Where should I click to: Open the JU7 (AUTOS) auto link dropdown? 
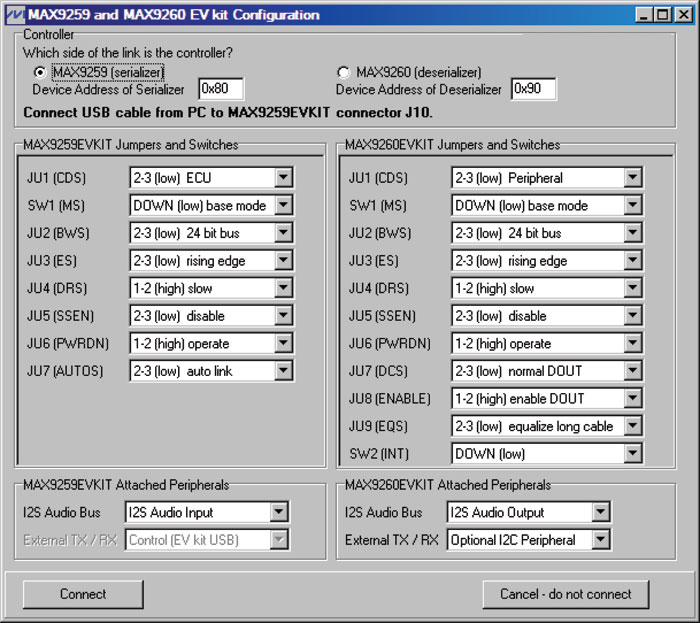[212, 371]
